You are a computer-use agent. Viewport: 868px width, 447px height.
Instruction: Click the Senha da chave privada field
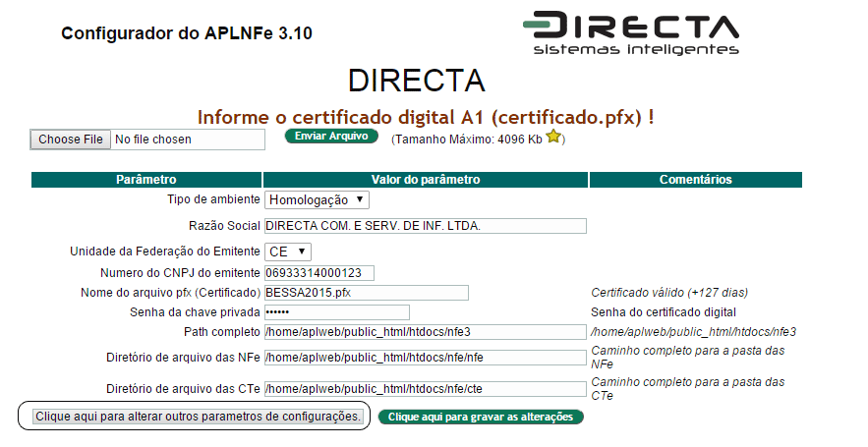point(337,312)
